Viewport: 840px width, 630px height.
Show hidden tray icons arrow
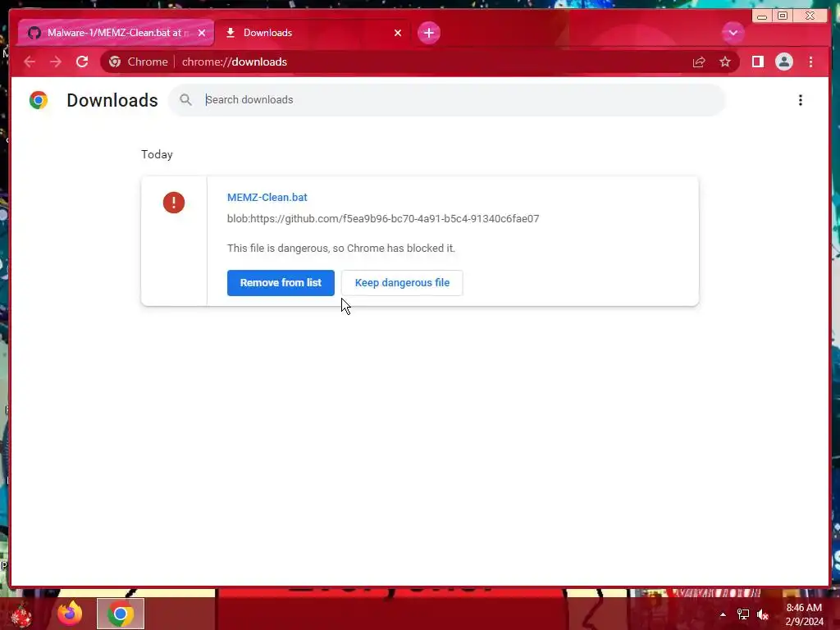point(723,614)
